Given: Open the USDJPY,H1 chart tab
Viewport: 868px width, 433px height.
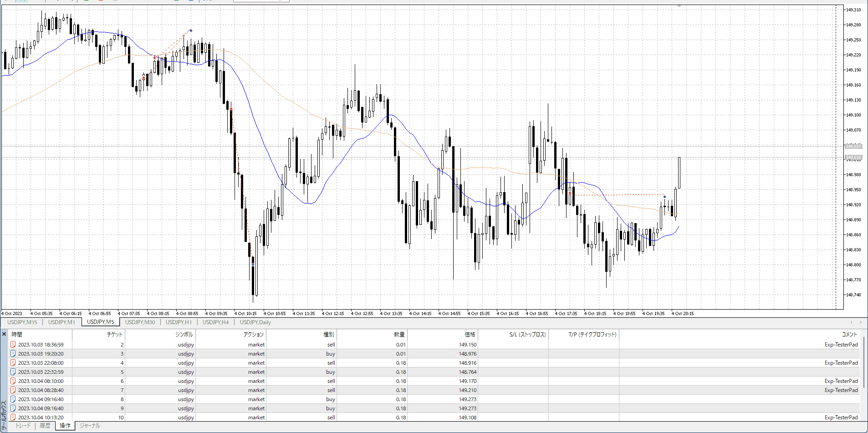Looking at the screenshot, I should pos(179,322).
